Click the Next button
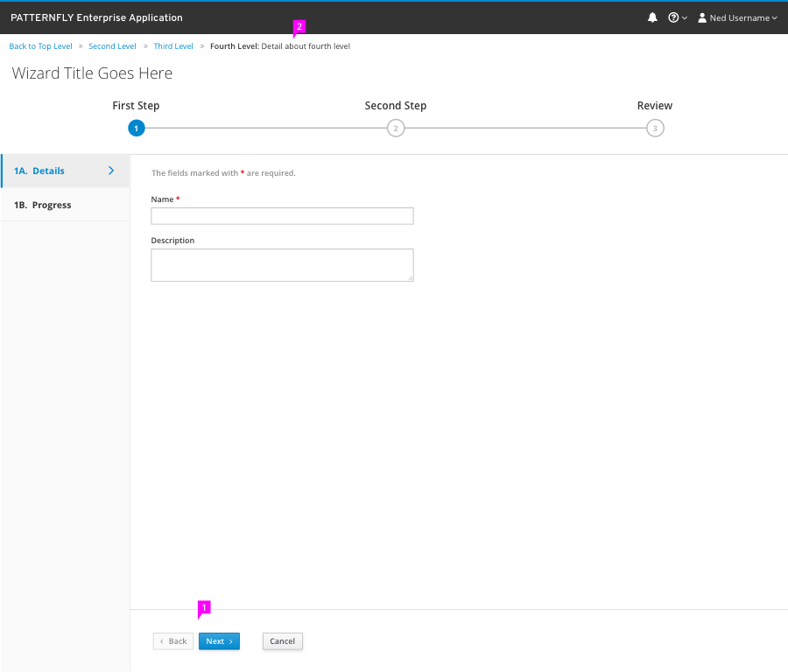The width and height of the screenshot is (788, 672). coord(219,641)
